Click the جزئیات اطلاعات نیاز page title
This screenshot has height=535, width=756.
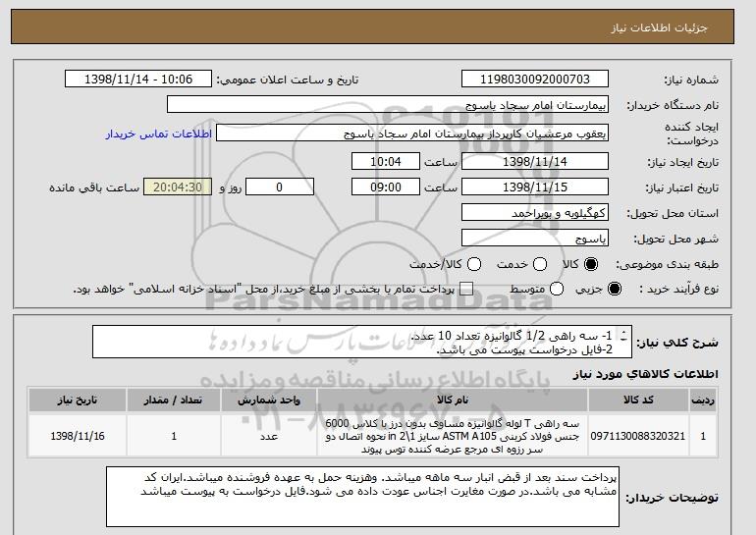(659, 27)
